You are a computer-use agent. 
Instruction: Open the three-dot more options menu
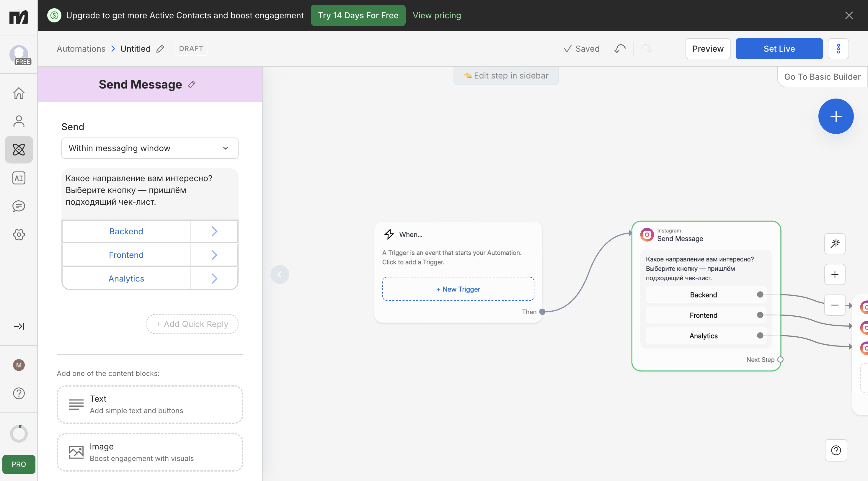[838, 49]
